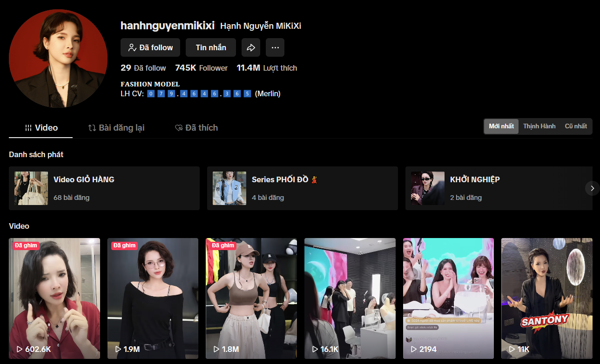Play the pinned video with 602.6K views

(54, 298)
